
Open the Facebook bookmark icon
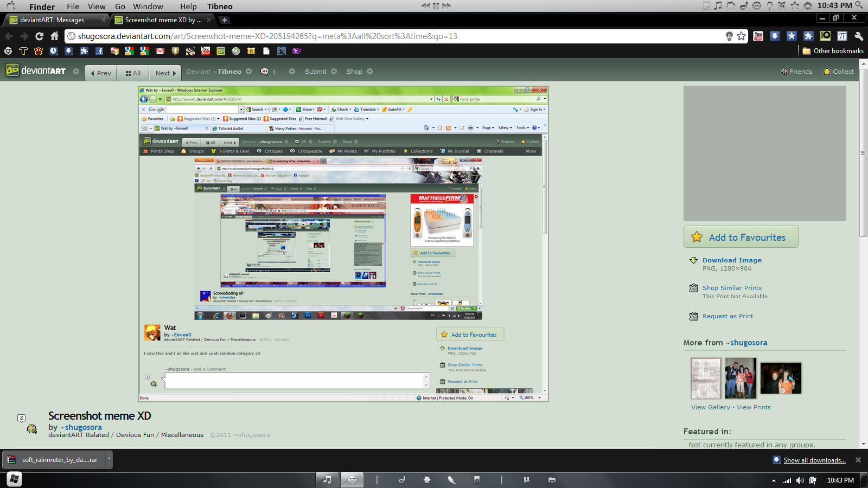(x=99, y=51)
